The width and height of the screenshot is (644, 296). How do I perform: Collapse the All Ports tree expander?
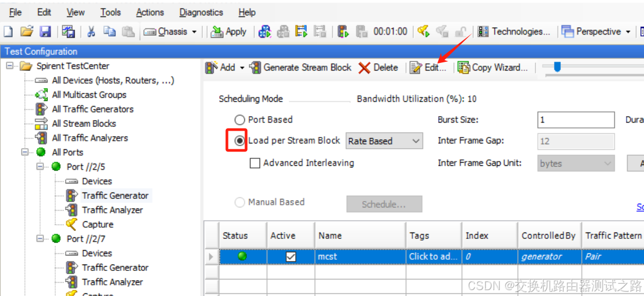25,153
